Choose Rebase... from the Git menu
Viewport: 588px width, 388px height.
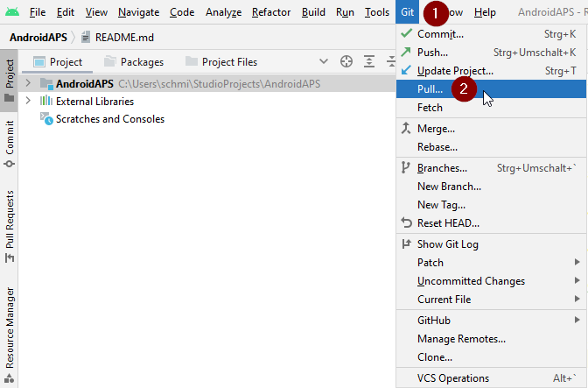click(x=491, y=147)
